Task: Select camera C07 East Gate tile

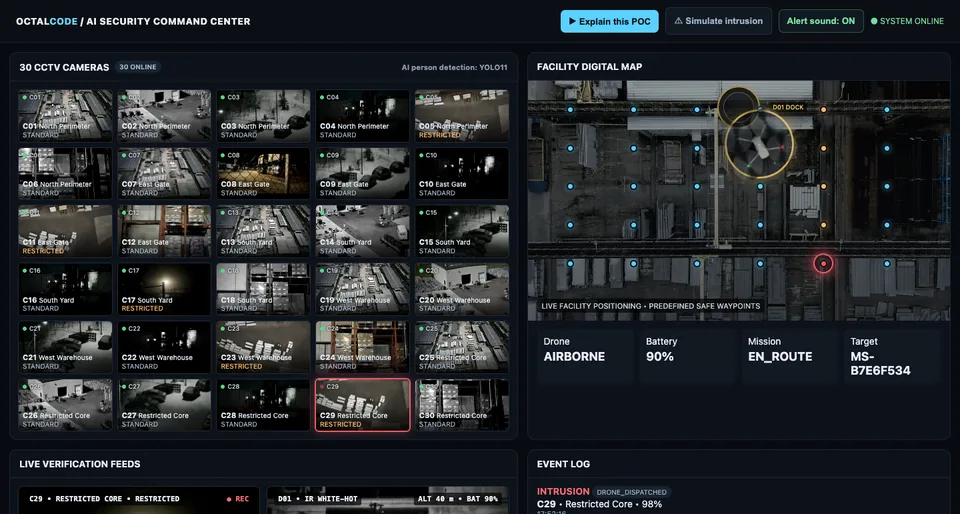Action: pyautogui.click(x=165, y=173)
